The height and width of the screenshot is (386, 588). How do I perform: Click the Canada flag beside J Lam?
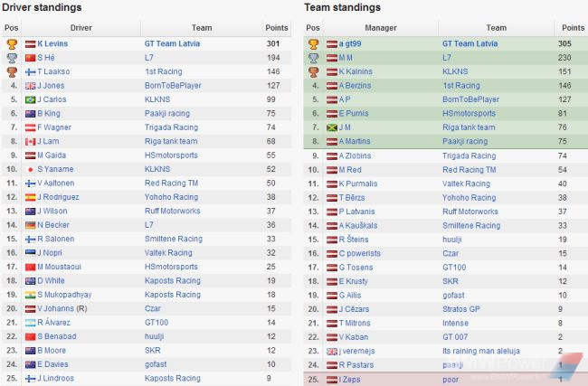coord(31,142)
